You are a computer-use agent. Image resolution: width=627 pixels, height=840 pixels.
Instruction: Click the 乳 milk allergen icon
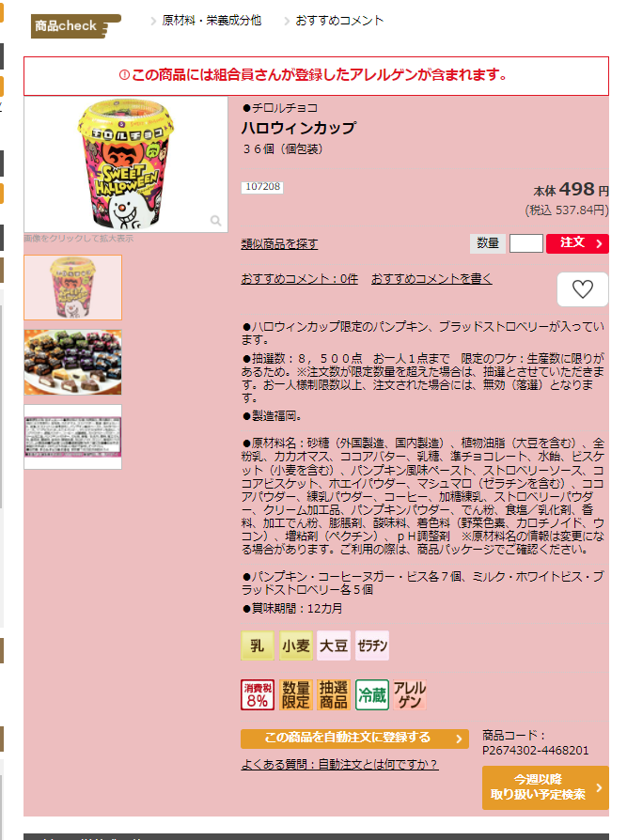tap(258, 646)
